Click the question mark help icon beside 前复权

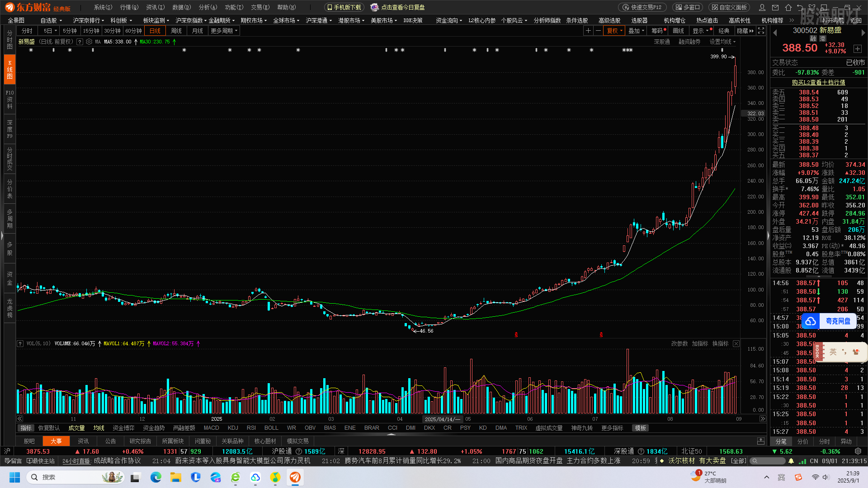[80, 42]
